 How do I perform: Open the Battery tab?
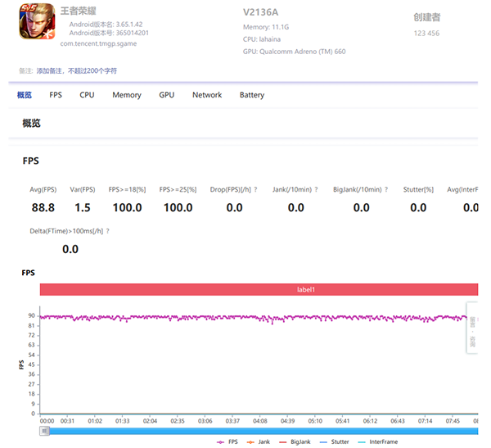point(252,95)
